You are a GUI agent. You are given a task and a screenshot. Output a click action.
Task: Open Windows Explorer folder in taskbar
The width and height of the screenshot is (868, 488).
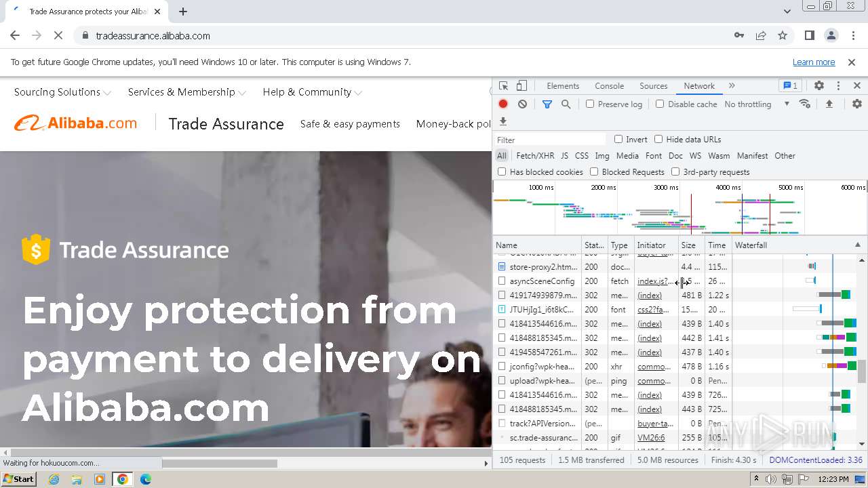(77, 479)
